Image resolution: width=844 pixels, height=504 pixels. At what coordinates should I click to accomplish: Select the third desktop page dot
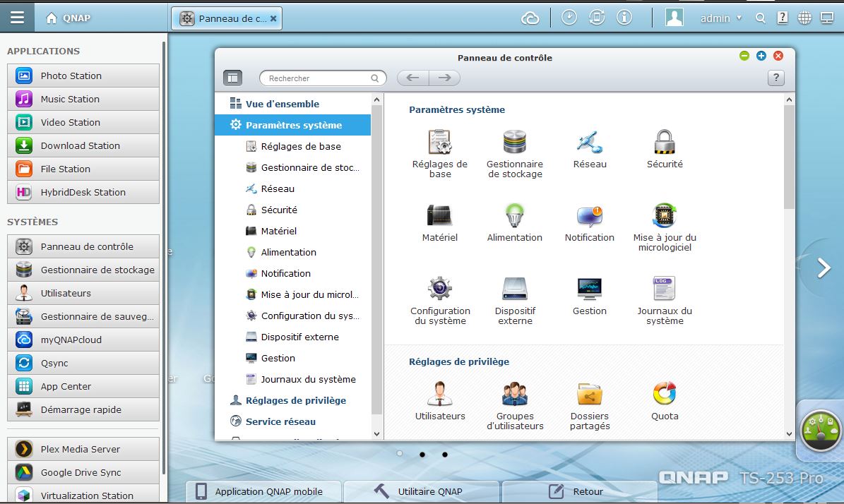point(445,455)
